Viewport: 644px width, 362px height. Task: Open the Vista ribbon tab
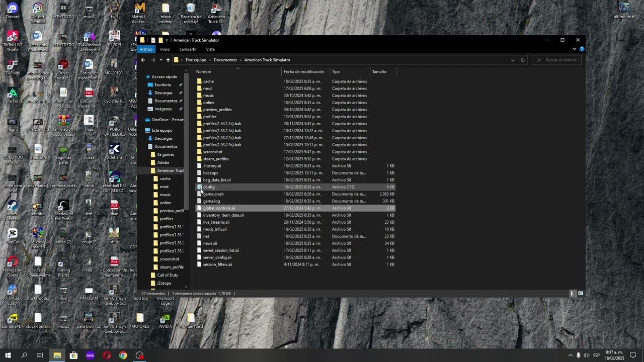pyautogui.click(x=210, y=49)
